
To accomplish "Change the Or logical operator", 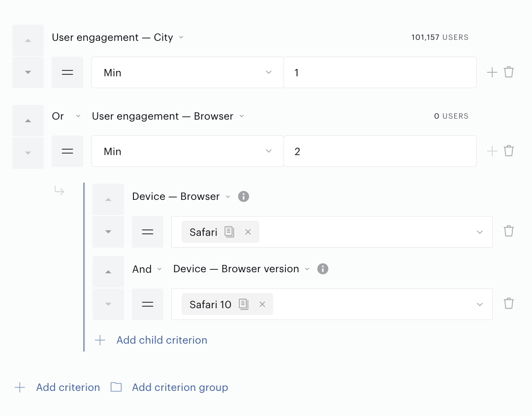I will tap(66, 116).
